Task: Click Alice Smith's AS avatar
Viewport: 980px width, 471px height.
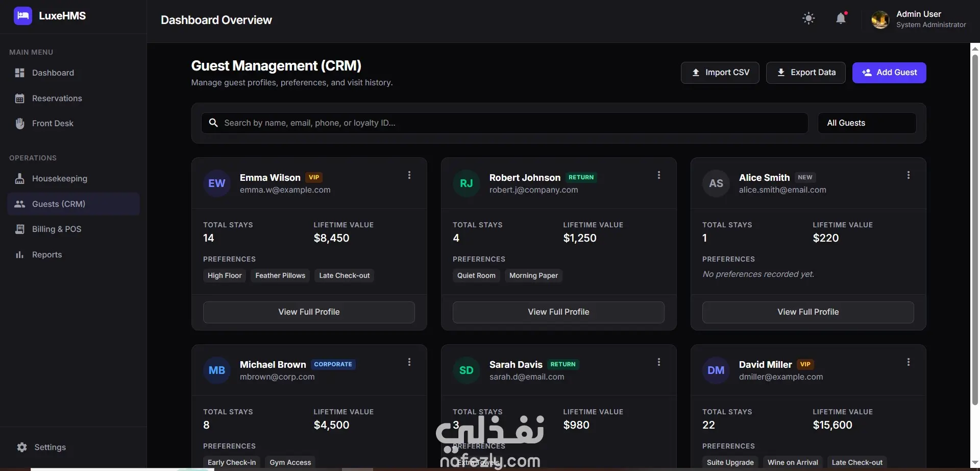Action: point(716,183)
